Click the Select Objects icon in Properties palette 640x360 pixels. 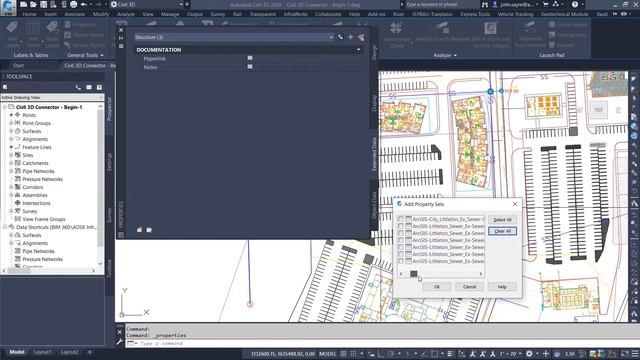(x=351, y=37)
